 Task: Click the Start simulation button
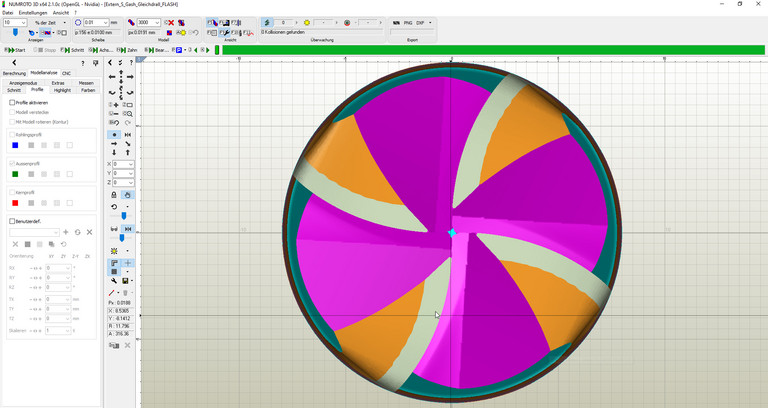15,49
